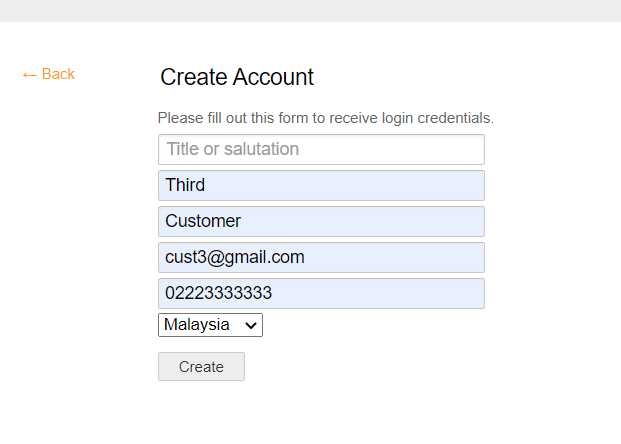Place cursor after the word Third
Viewport: 621px width, 444px height.
point(207,186)
